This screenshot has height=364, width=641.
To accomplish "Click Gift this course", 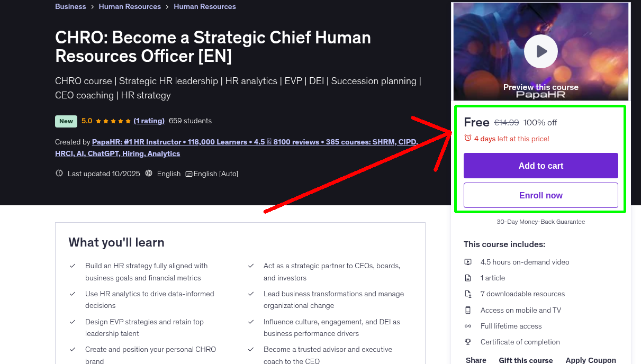I will coord(525,360).
